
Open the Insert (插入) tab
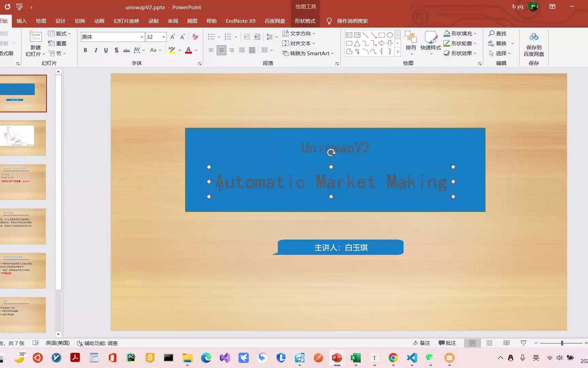click(21, 21)
